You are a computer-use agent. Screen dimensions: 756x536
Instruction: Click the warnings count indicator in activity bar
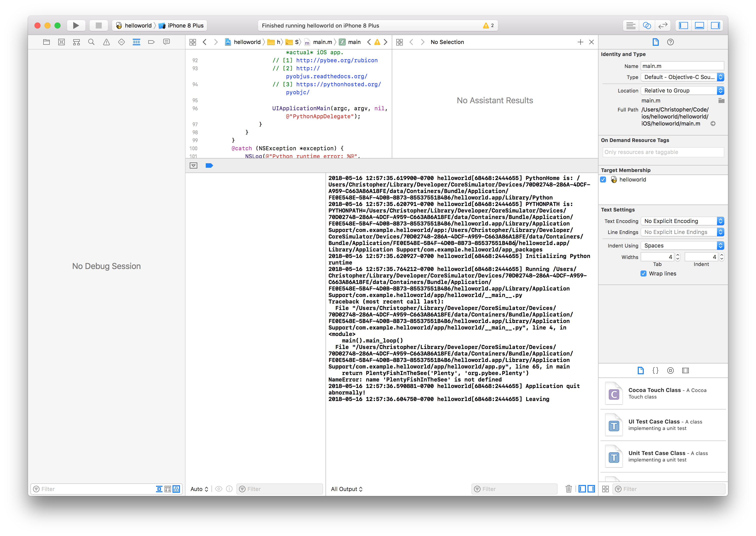tap(488, 25)
